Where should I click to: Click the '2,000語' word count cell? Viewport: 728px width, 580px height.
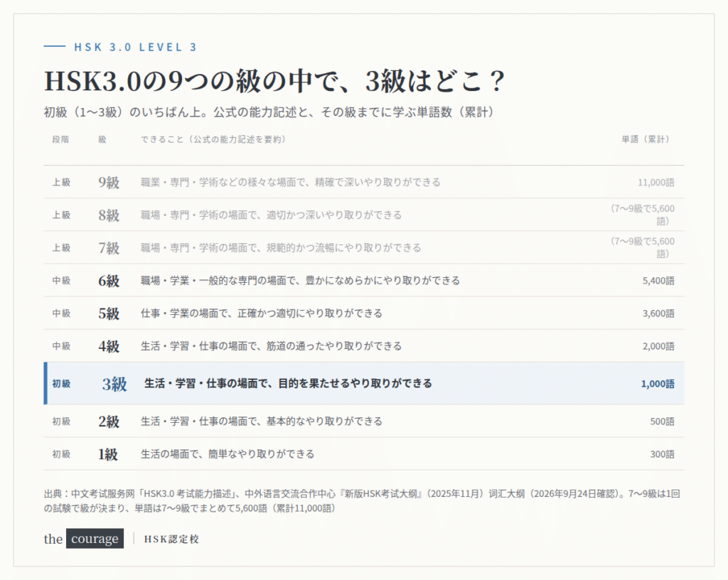pyautogui.click(x=658, y=346)
